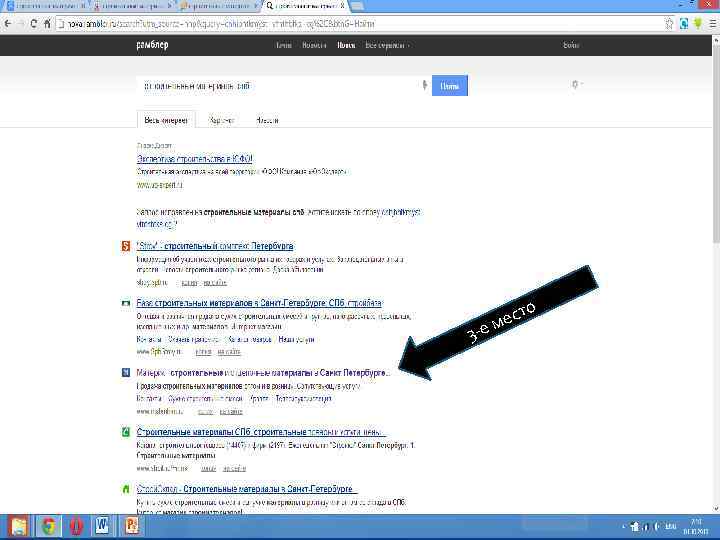Open the search settings gear dropdown
The image size is (720, 540).
click(577, 84)
